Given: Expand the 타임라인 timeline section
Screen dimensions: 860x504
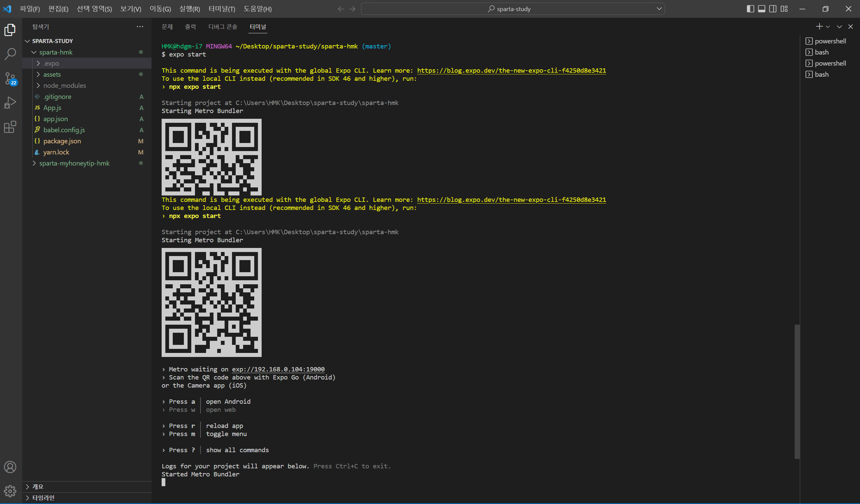Looking at the screenshot, I should click(87, 498).
